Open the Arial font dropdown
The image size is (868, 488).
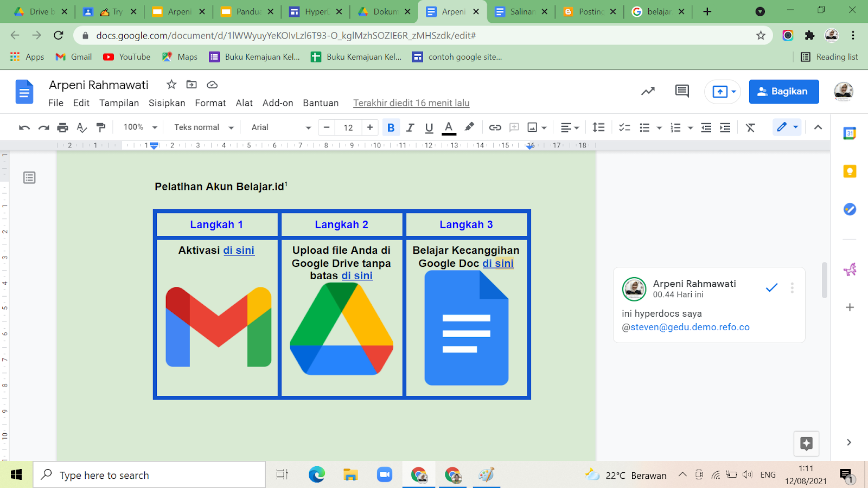tap(280, 127)
